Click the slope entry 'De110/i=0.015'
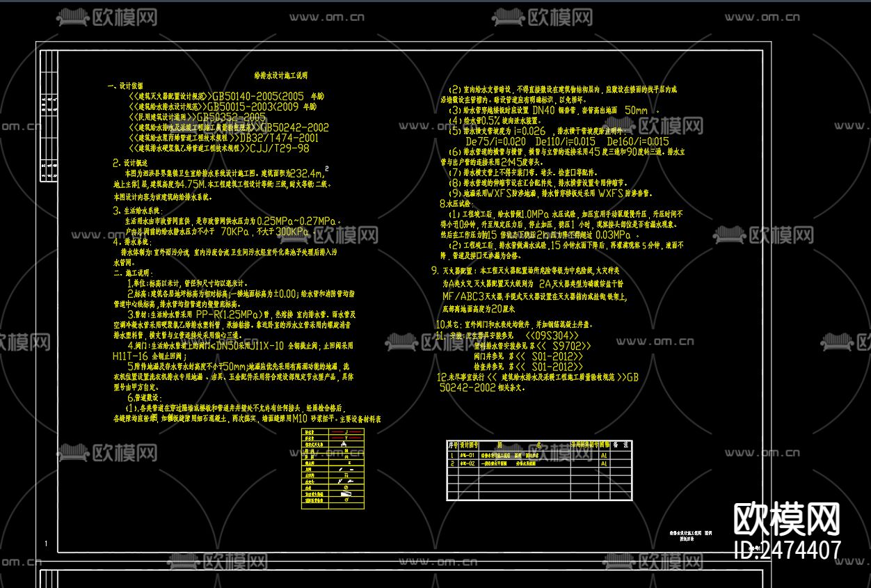This screenshot has width=871, height=588. pos(565,141)
